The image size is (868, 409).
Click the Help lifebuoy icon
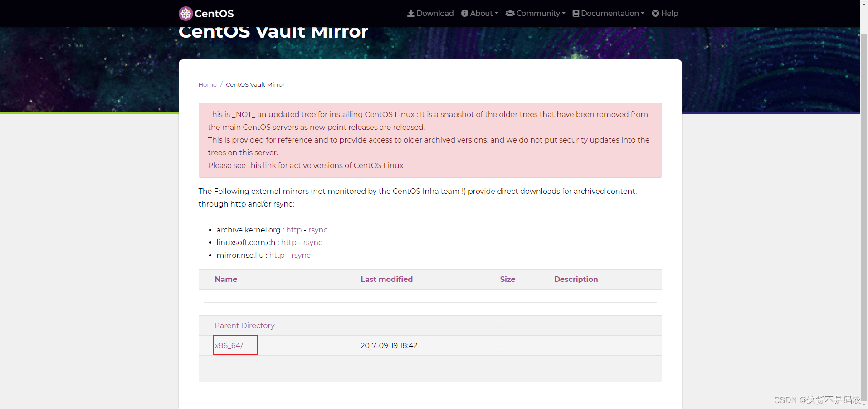(x=656, y=13)
